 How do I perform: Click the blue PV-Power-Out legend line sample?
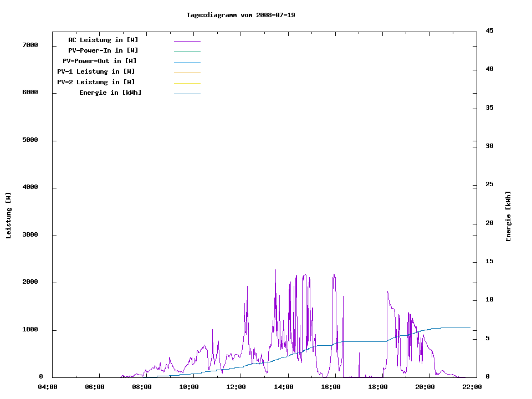coord(187,62)
